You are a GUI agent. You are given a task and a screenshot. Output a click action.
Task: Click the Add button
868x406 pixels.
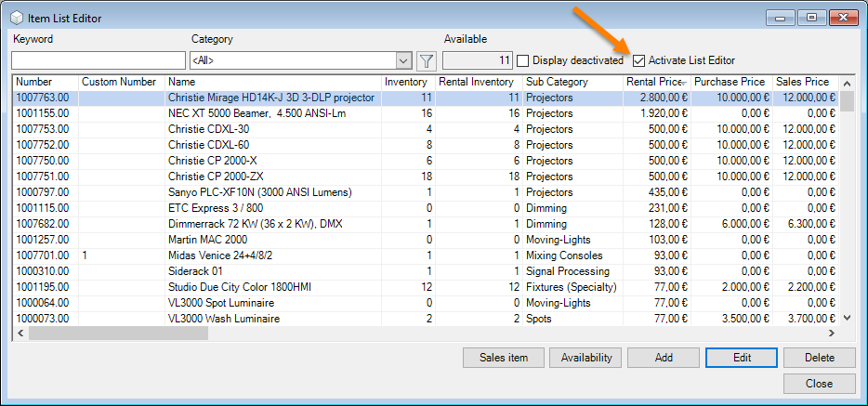click(x=664, y=358)
